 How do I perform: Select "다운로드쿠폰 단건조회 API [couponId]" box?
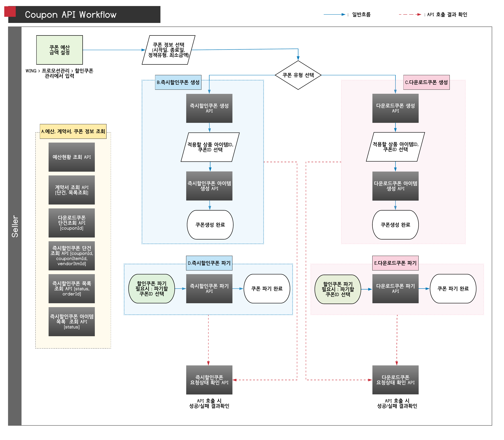click(72, 223)
